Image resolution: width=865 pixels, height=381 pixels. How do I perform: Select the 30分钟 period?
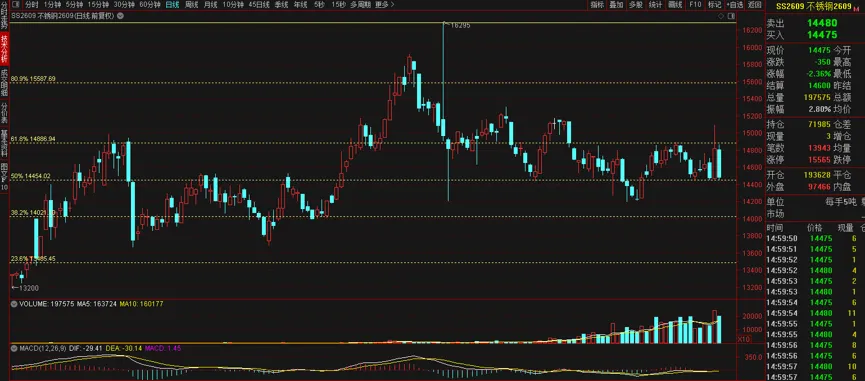[124, 4]
